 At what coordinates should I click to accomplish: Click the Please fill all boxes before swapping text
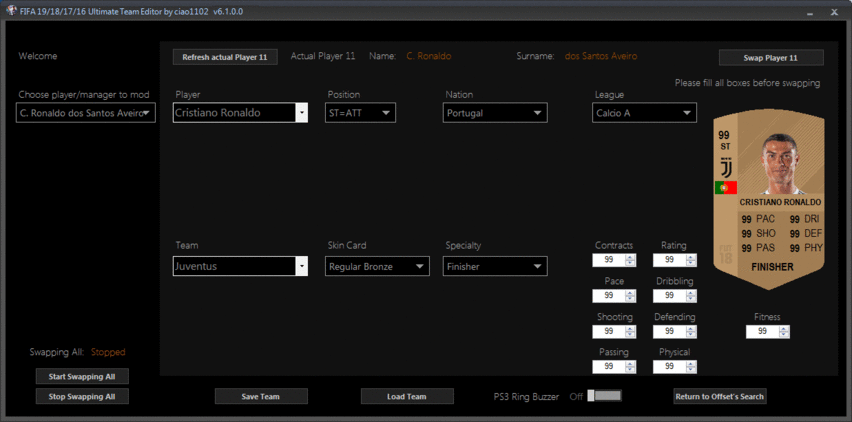click(x=747, y=83)
